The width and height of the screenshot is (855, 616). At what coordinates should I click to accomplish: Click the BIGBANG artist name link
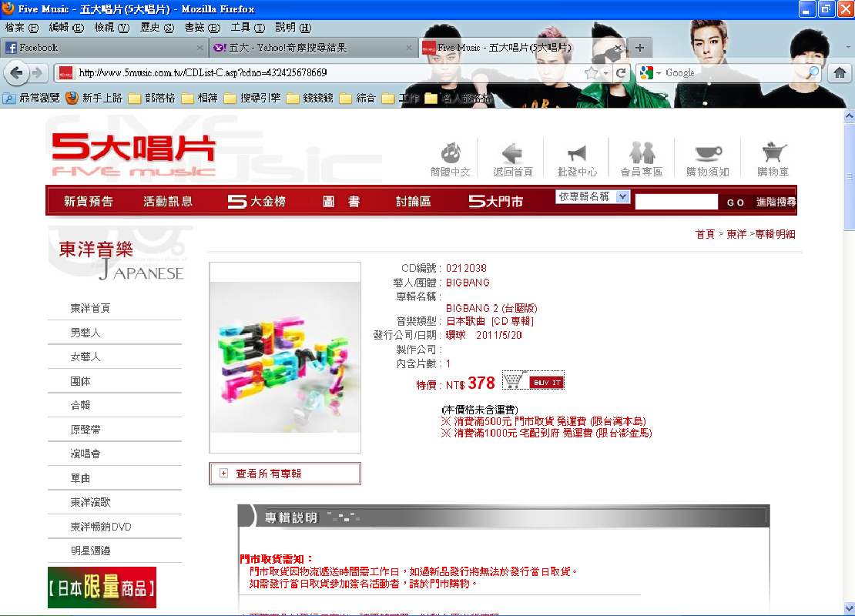[x=468, y=283]
